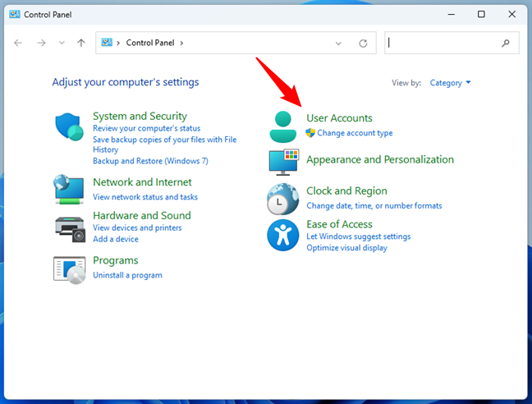Open Programs category

point(116,260)
